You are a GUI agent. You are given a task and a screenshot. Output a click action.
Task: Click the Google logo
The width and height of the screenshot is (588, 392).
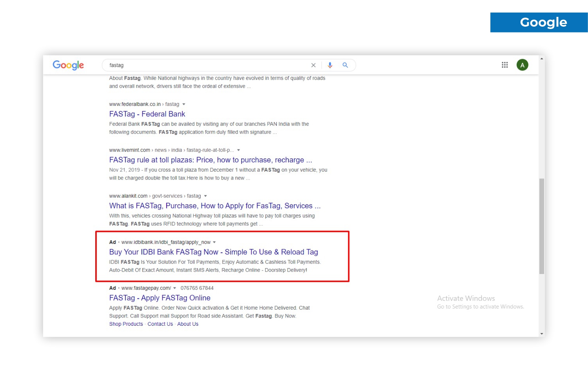(68, 65)
